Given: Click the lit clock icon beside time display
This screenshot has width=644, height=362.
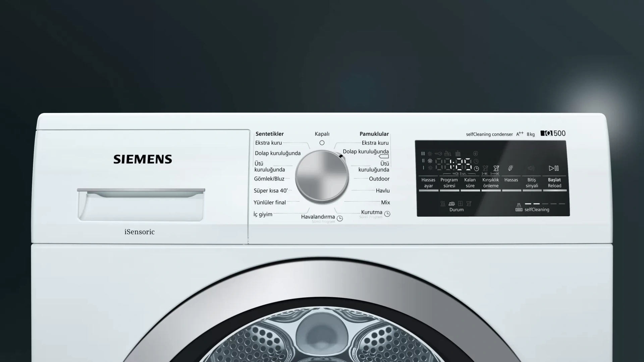Looking at the screenshot, I should coord(476,169).
